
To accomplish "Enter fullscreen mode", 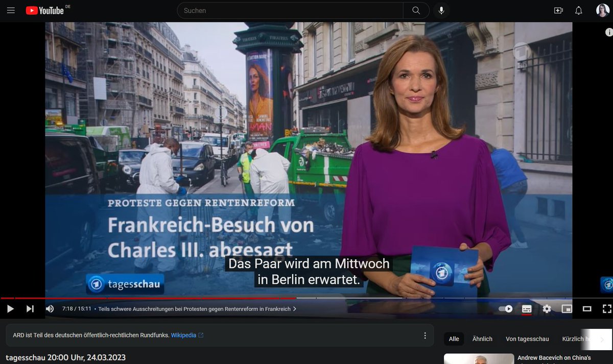I will click(607, 309).
